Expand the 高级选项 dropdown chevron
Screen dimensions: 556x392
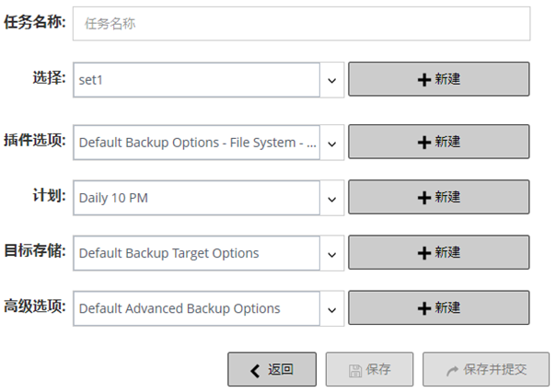[x=332, y=308]
